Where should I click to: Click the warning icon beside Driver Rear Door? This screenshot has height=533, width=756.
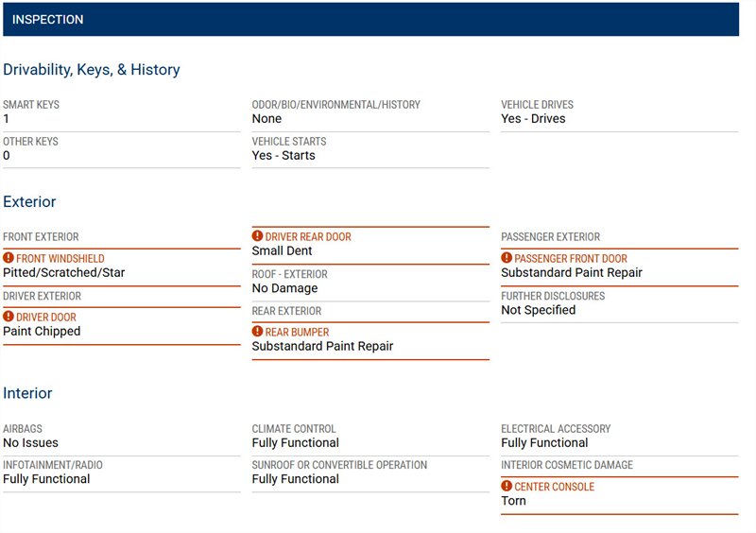[x=257, y=236]
